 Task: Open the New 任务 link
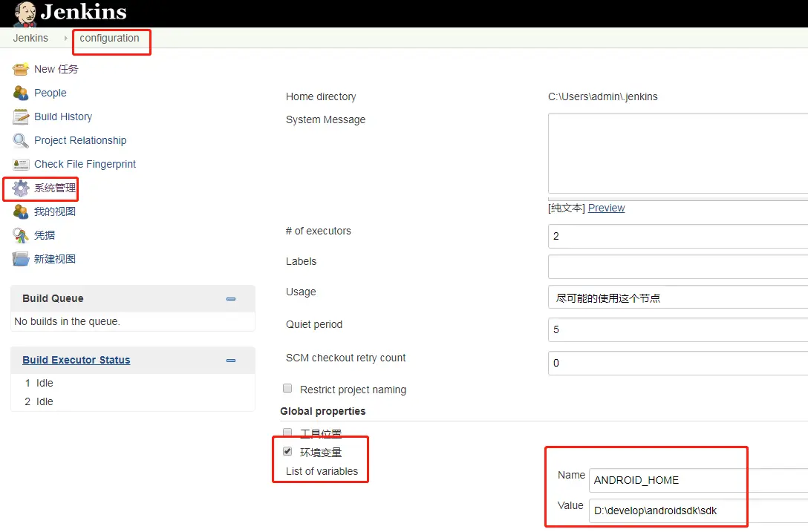(x=56, y=69)
